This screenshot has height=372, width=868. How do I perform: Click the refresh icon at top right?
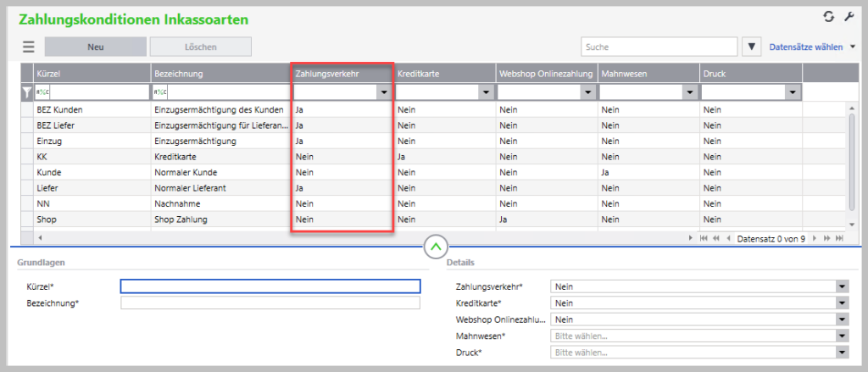click(829, 17)
